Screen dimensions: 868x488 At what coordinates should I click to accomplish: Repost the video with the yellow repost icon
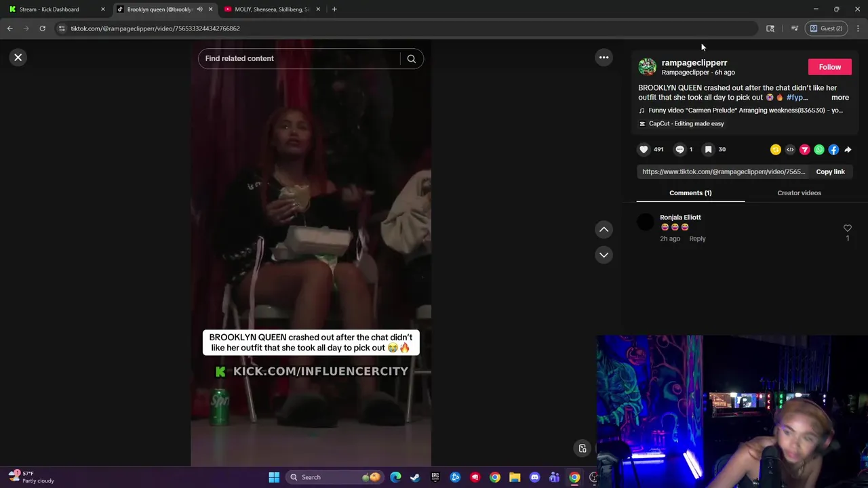(776, 150)
